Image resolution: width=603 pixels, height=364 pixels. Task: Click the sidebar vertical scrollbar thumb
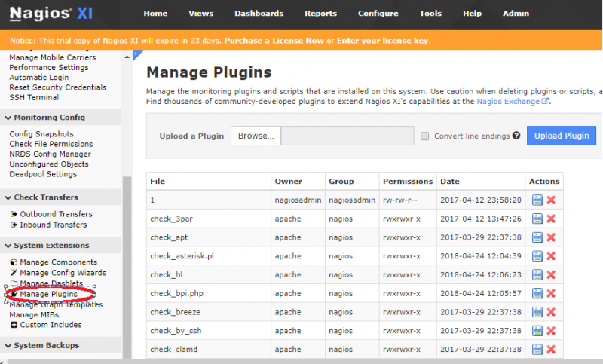[127, 267]
